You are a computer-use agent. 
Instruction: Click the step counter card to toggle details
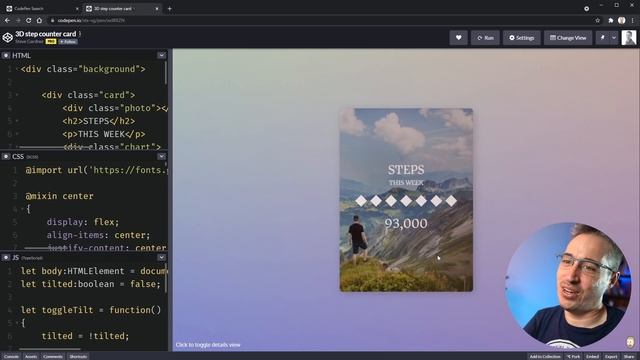406,200
